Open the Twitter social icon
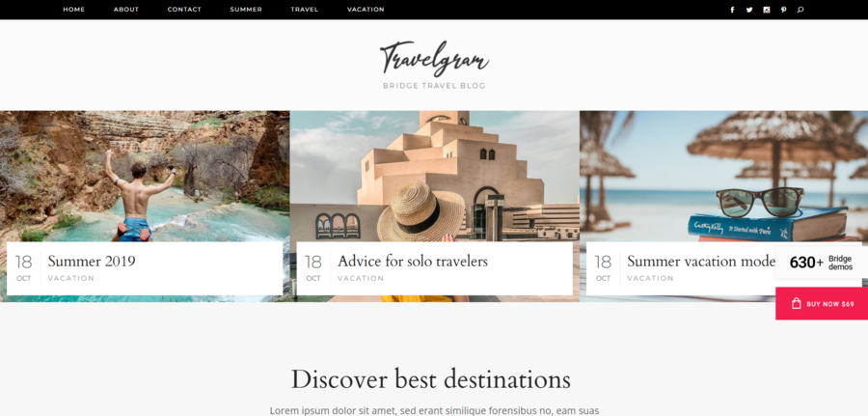Image resolution: width=868 pixels, height=416 pixels. click(x=749, y=10)
